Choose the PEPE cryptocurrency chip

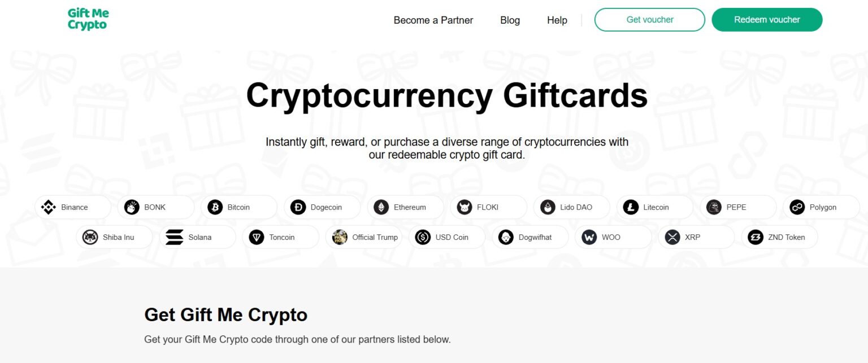738,207
